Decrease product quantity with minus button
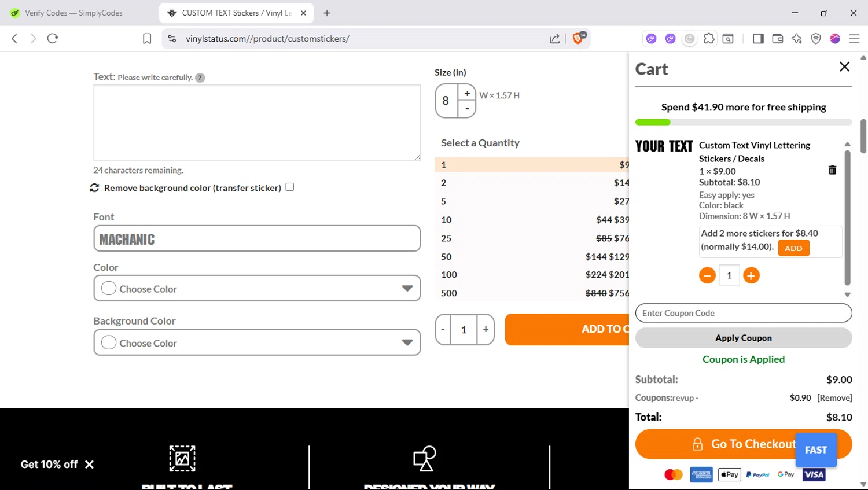This screenshot has width=868, height=490. pos(443,330)
